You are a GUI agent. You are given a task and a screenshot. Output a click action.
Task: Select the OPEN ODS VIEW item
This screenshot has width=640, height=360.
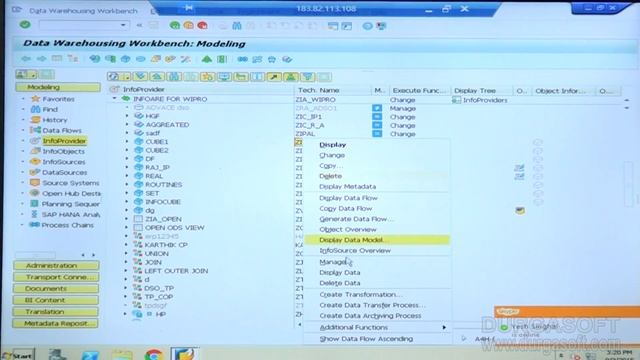point(175,228)
